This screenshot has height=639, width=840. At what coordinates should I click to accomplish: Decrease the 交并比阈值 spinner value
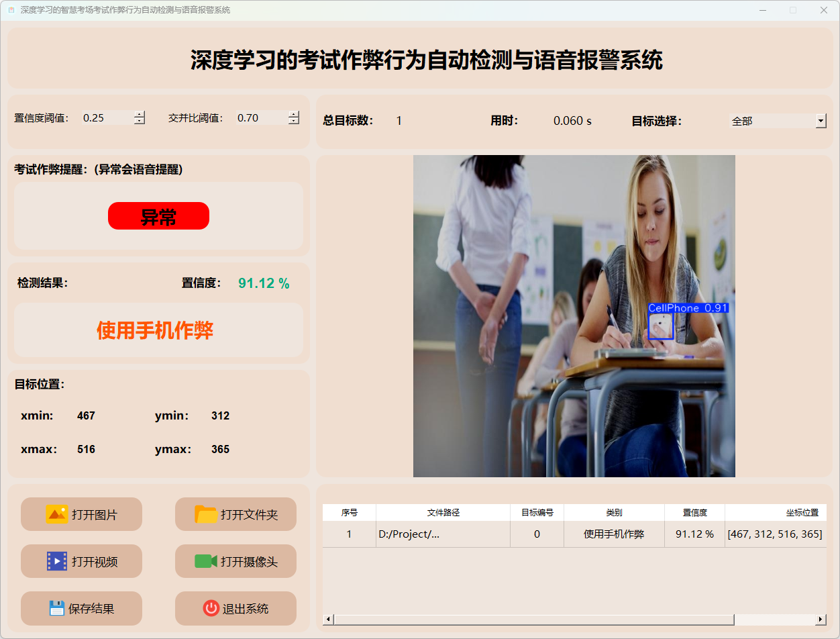[x=293, y=121]
